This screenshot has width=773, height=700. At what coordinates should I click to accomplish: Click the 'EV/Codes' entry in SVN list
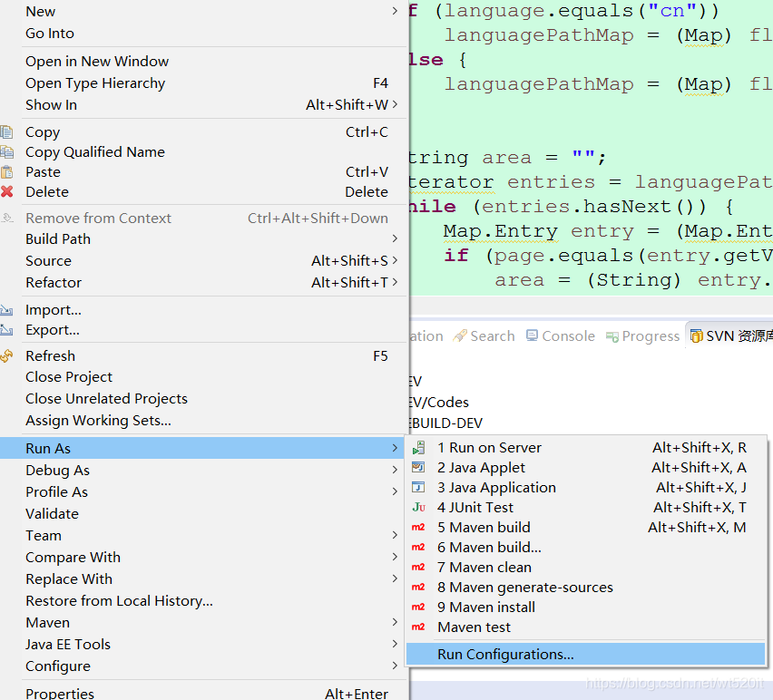click(x=439, y=403)
